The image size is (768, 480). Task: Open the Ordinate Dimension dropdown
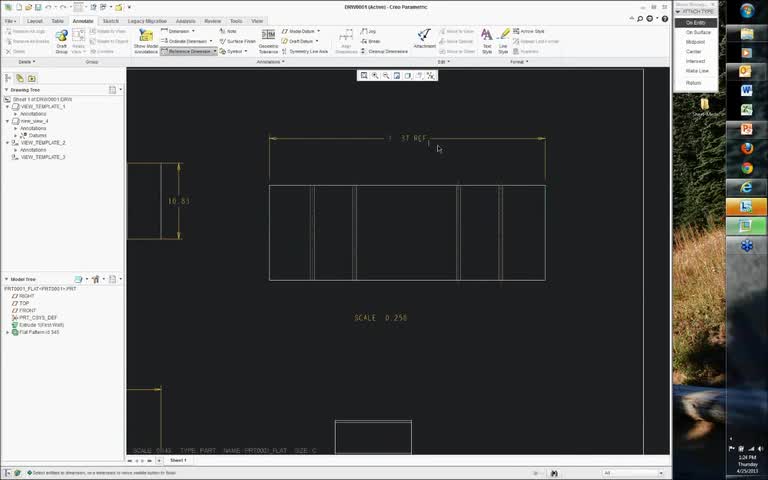[211, 41]
